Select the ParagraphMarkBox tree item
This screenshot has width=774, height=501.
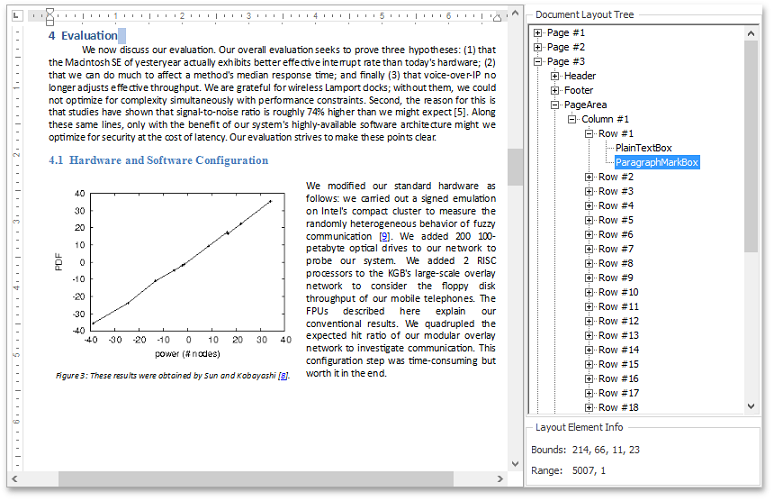pos(657,162)
